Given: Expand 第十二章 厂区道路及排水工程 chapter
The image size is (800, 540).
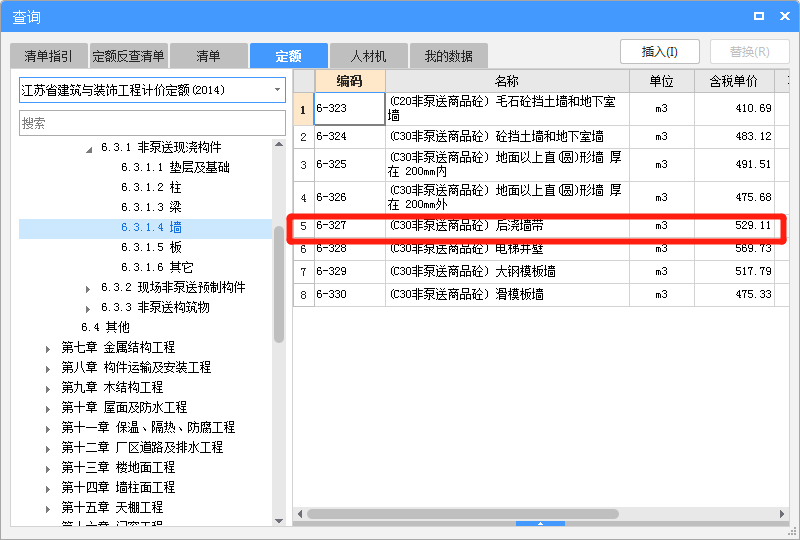Looking at the screenshot, I should tap(48, 450).
